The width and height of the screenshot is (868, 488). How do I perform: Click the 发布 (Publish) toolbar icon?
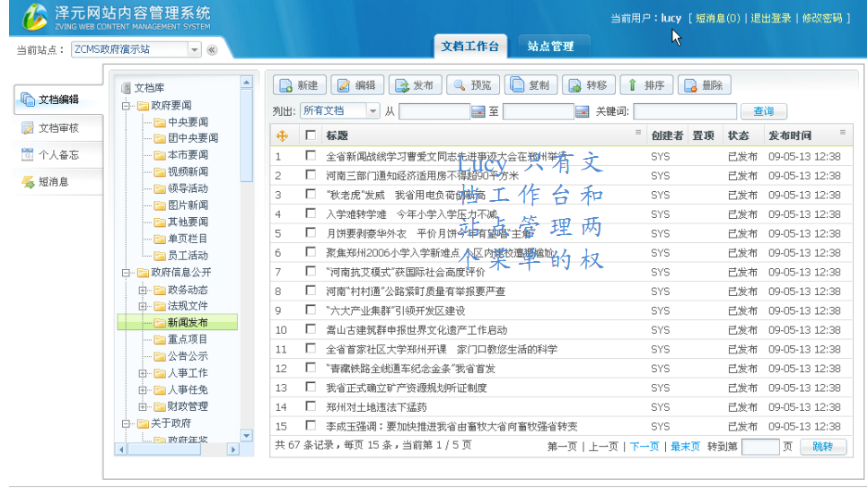point(402,85)
